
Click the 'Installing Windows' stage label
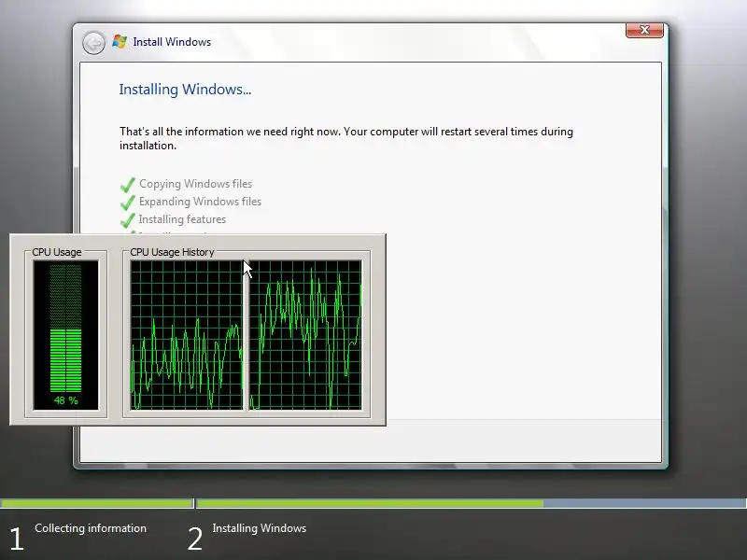[260, 528]
